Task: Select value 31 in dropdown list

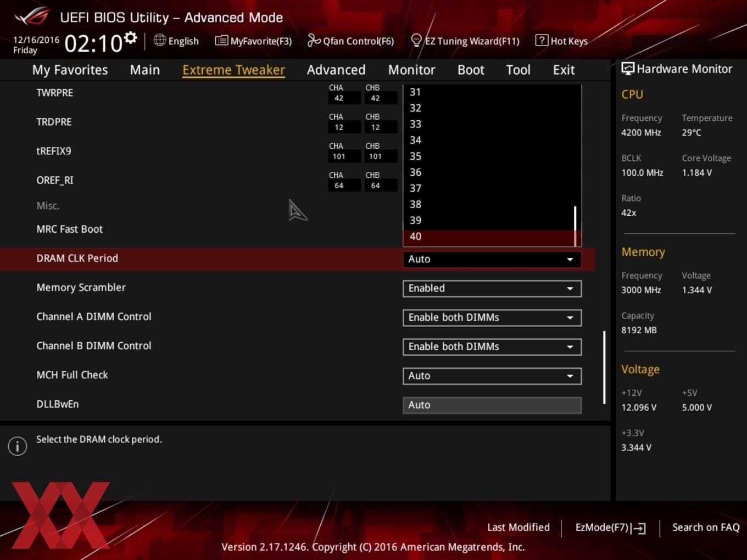Action: (x=489, y=92)
